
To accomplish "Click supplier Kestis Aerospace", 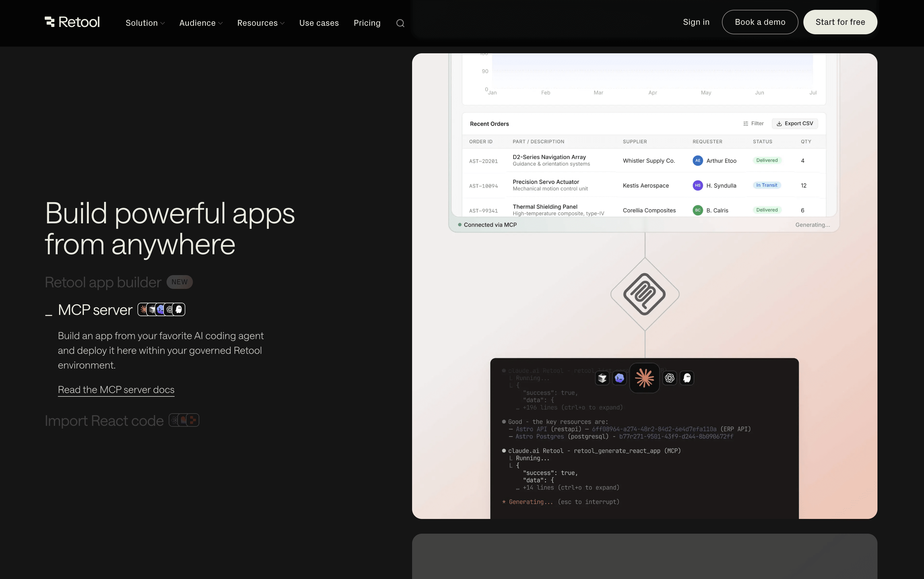I will pyautogui.click(x=645, y=186).
